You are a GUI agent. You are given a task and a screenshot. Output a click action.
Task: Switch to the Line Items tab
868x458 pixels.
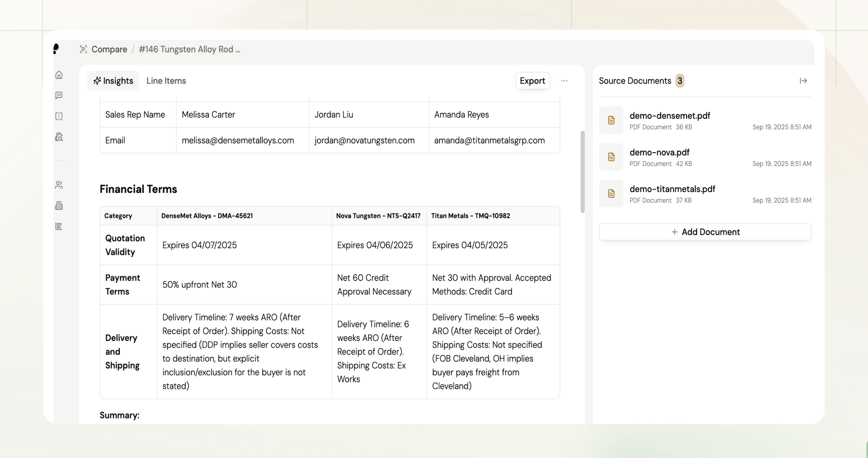click(x=166, y=81)
